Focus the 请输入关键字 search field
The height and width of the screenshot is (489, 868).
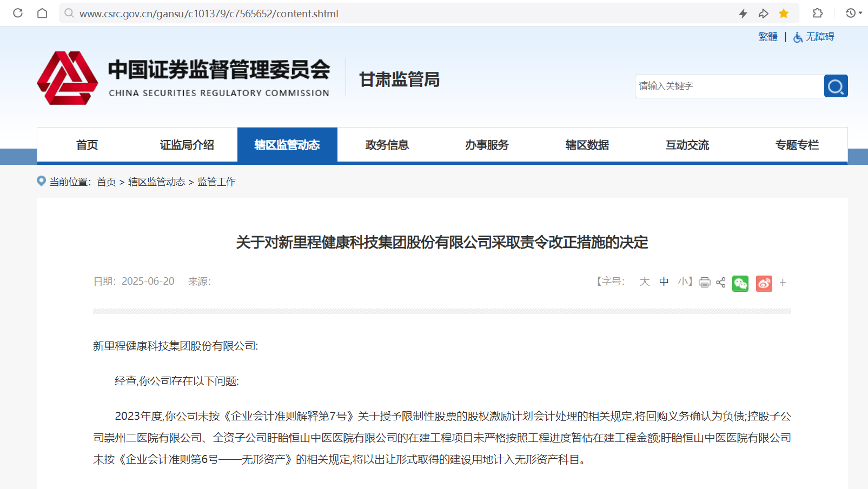click(729, 86)
